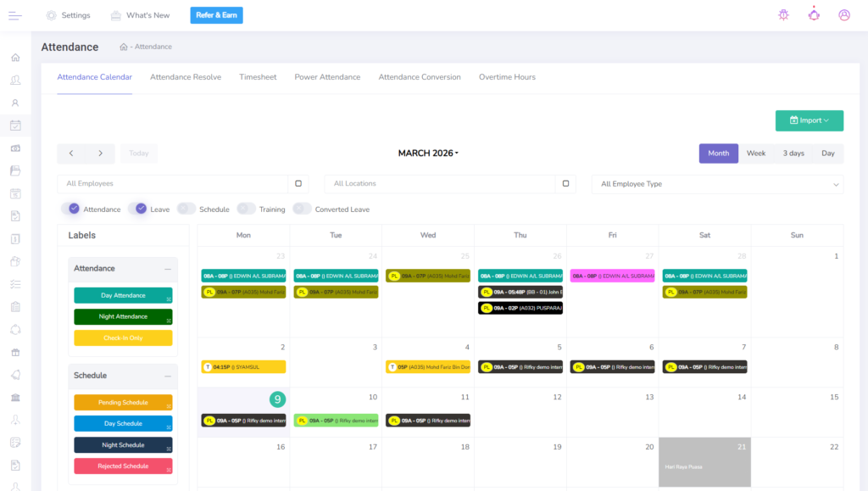Click the All Locations filter field

pos(441,184)
